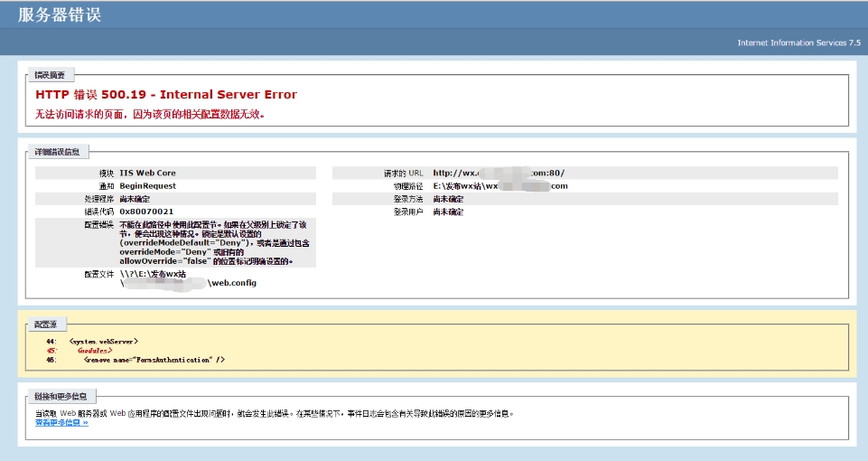
Task: Click the 服务器错误 page heading
Action: pyautogui.click(x=60, y=15)
